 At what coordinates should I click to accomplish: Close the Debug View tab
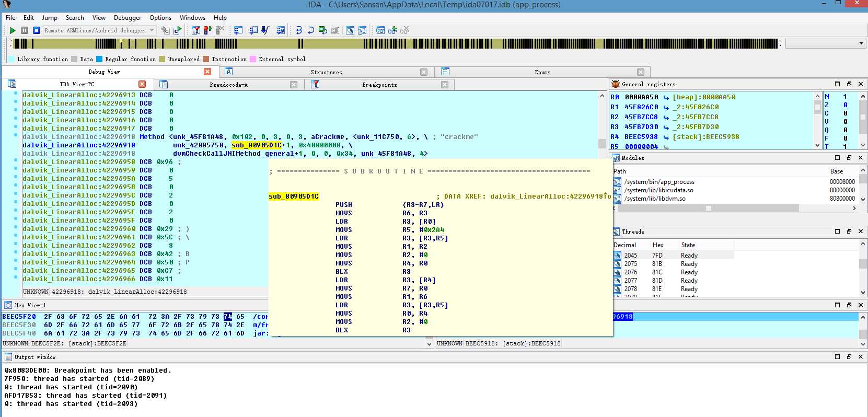[207, 72]
